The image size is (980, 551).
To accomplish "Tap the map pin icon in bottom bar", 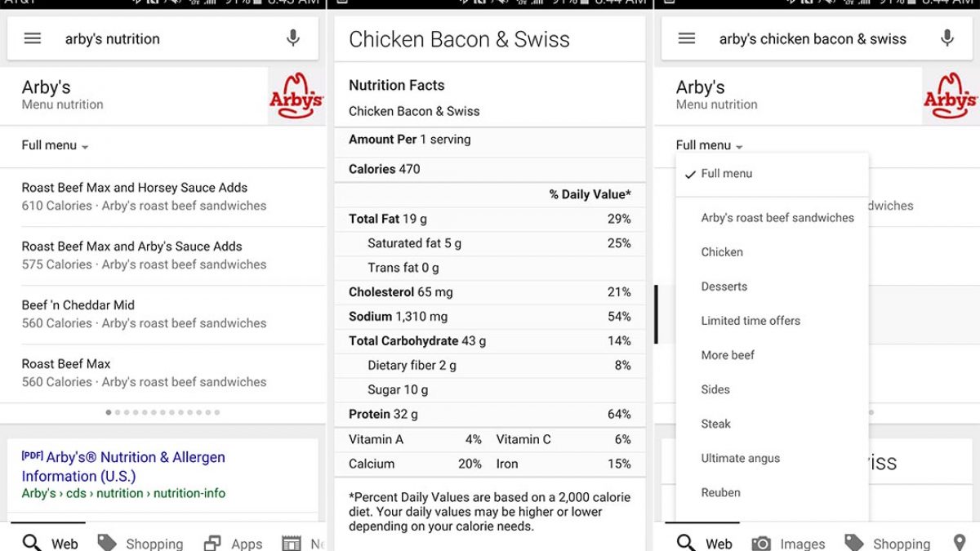I will 960,543.
